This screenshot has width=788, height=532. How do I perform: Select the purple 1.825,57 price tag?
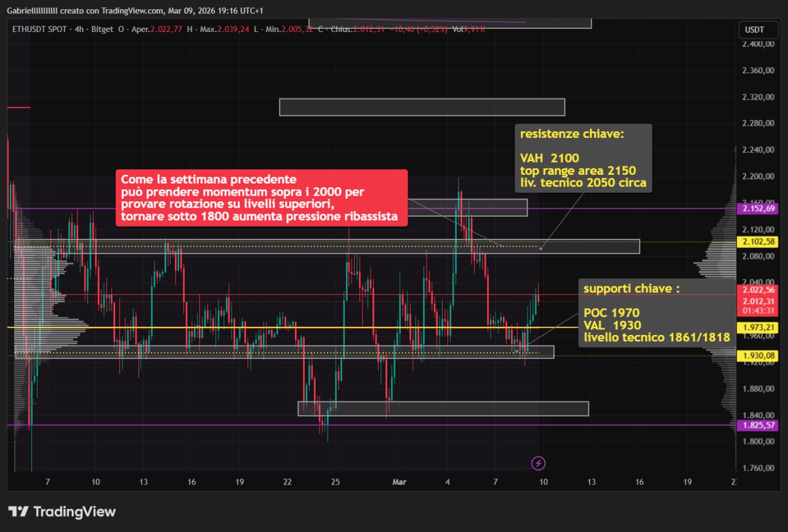click(757, 425)
